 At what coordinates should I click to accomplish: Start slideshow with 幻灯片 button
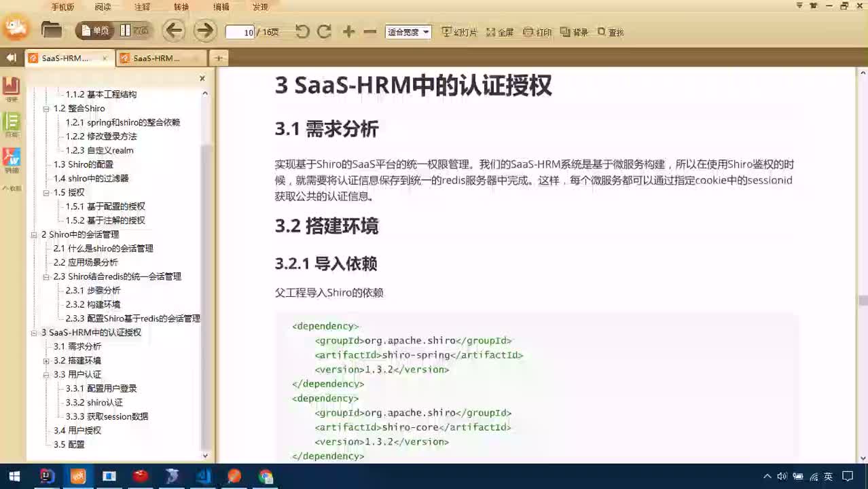[x=460, y=32]
